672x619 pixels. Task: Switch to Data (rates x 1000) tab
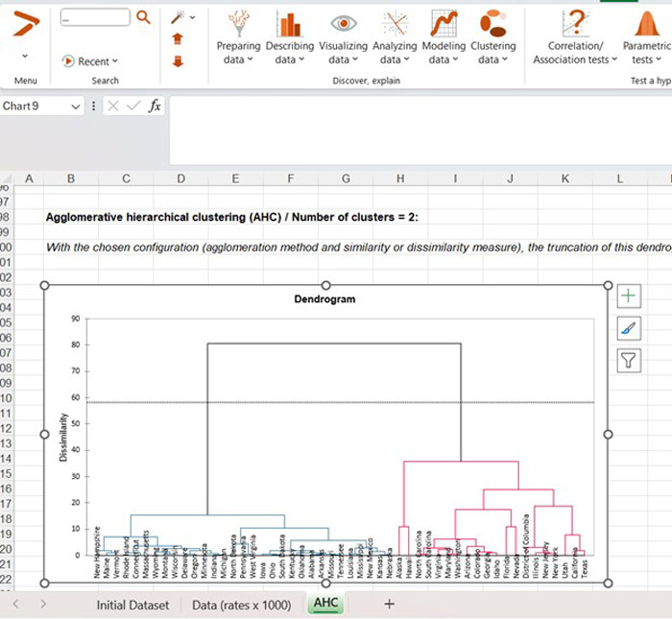pyautogui.click(x=241, y=605)
